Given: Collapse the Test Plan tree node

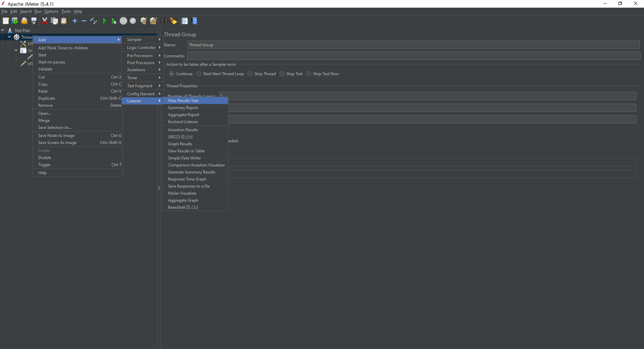Looking at the screenshot, I should coord(3,30).
